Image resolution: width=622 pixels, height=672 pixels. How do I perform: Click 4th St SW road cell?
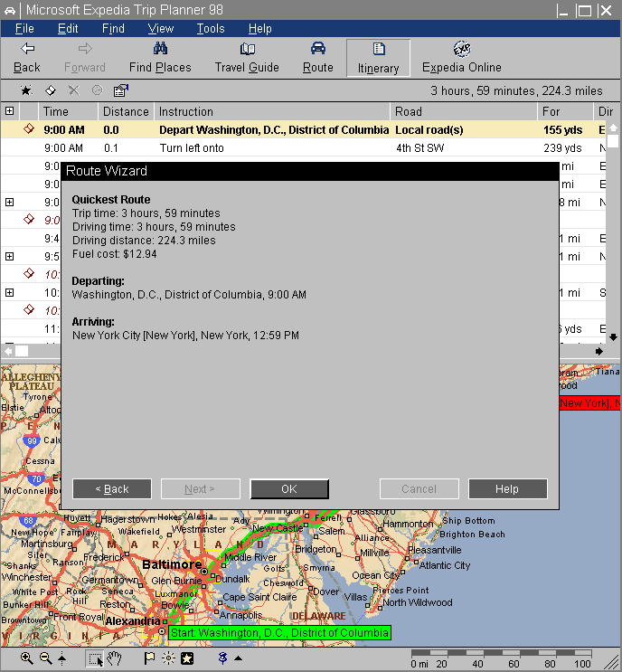pyautogui.click(x=419, y=147)
